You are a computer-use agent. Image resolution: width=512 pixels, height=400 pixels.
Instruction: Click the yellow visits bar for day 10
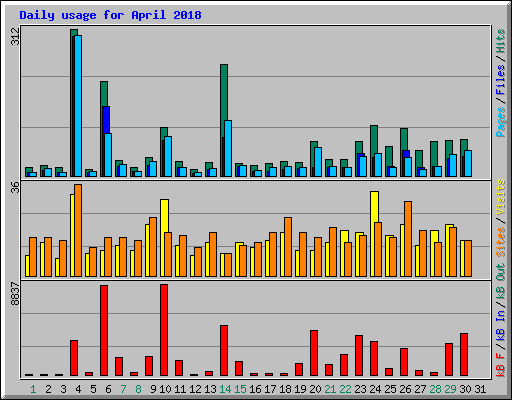164,216
